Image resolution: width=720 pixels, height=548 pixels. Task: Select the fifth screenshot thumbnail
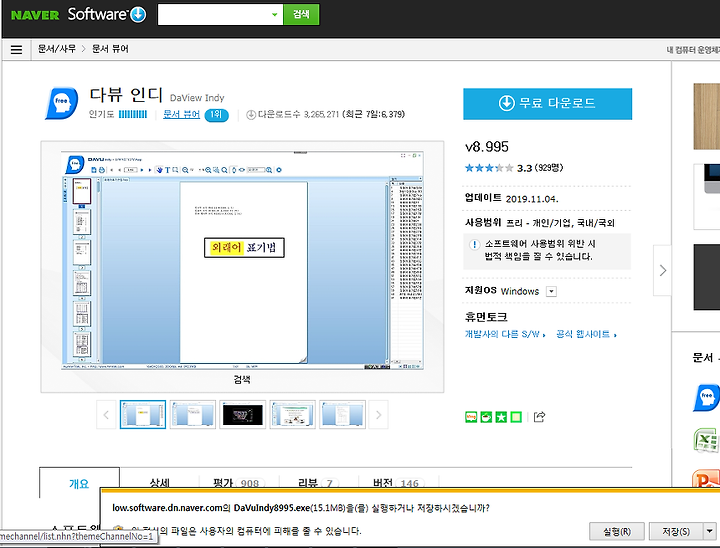tap(343, 415)
